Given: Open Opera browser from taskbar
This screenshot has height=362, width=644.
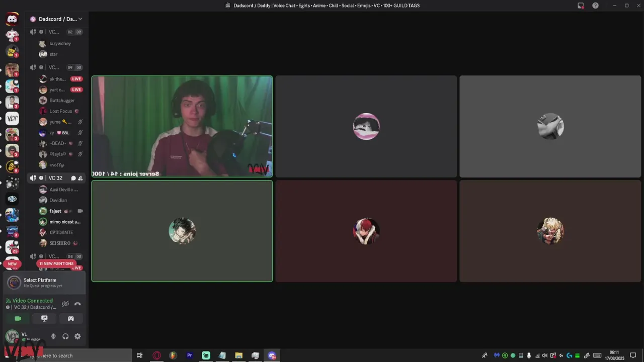Looking at the screenshot, I should [156, 355].
